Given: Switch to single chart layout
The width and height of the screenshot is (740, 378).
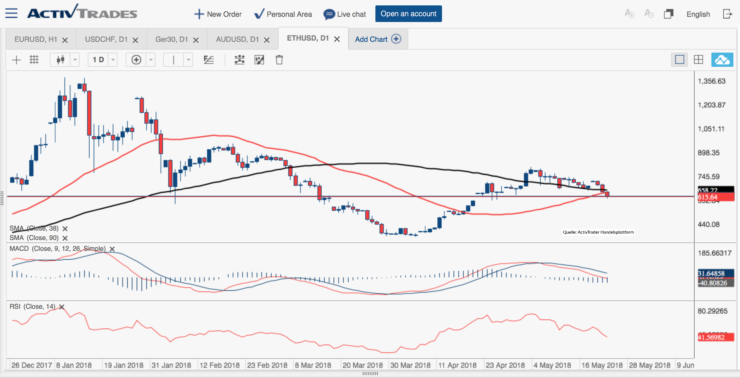Looking at the screenshot, I should click(x=680, y=60).
